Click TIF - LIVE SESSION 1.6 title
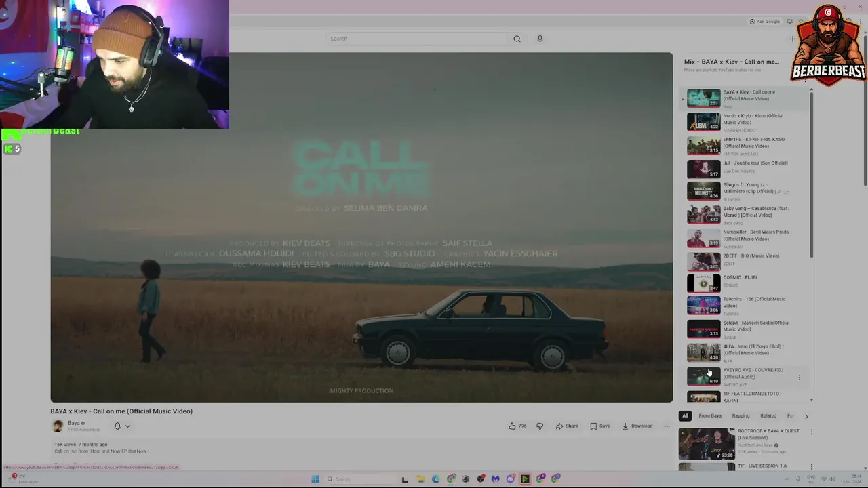The height and width of the screenshot is (488, 868). point(762,466)
